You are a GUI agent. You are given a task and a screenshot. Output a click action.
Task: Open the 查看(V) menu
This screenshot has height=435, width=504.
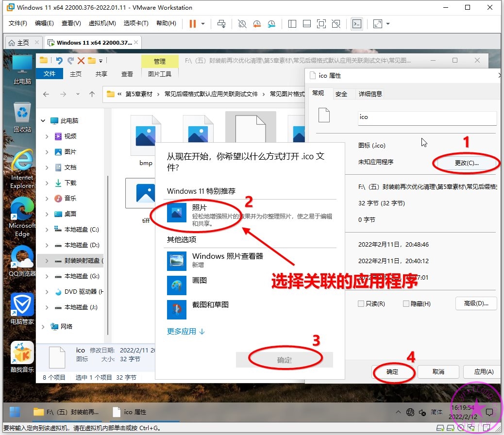[x=71, y=23]
